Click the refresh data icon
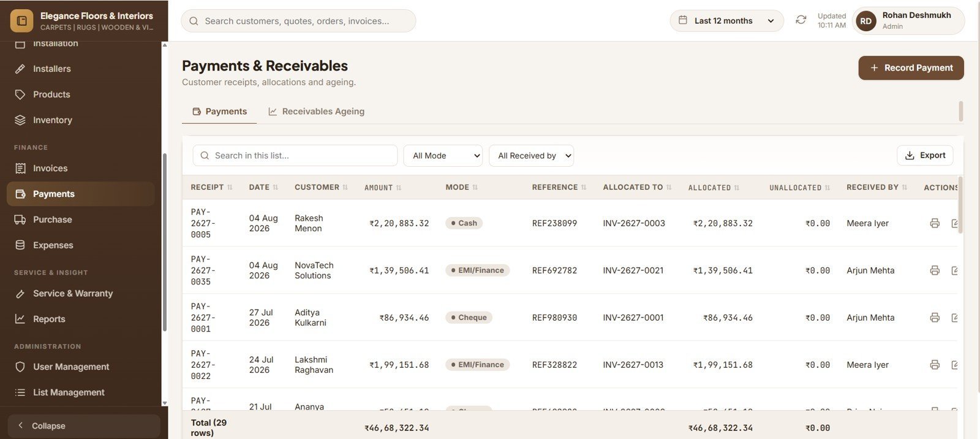 click(x=801, y=20)
